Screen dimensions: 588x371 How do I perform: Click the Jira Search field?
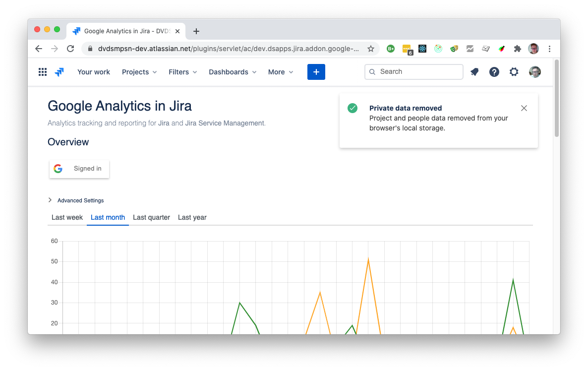click(414, 72)
